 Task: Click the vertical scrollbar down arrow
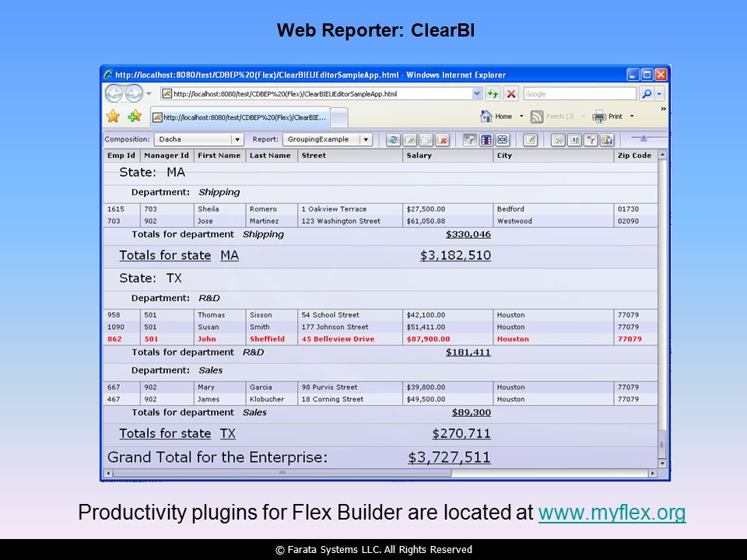662,463
